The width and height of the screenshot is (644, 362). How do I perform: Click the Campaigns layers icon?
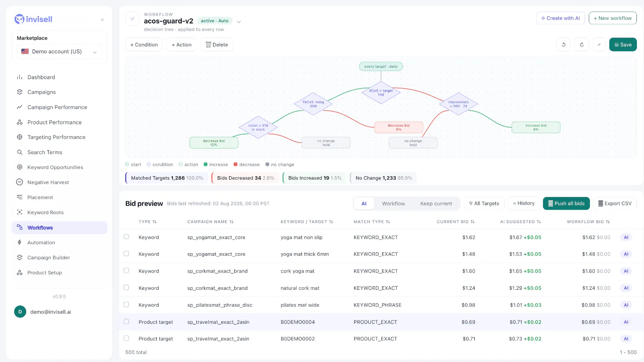19,92
